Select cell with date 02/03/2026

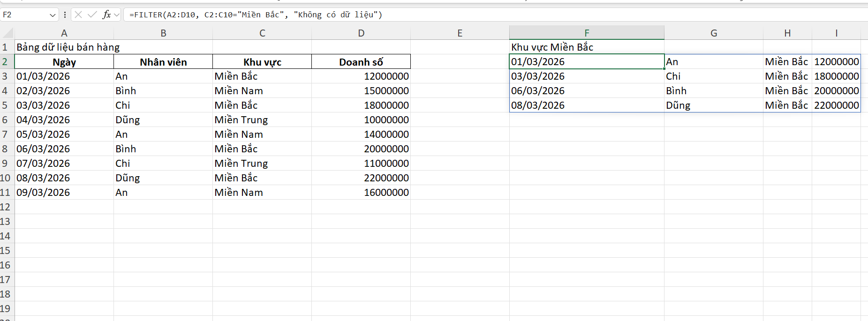click(64, 91)
